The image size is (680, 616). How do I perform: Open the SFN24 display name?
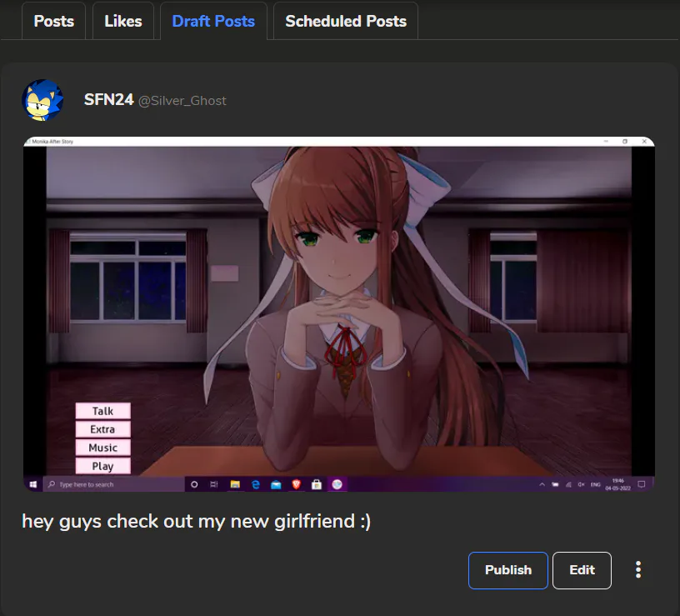pos(108,100)
